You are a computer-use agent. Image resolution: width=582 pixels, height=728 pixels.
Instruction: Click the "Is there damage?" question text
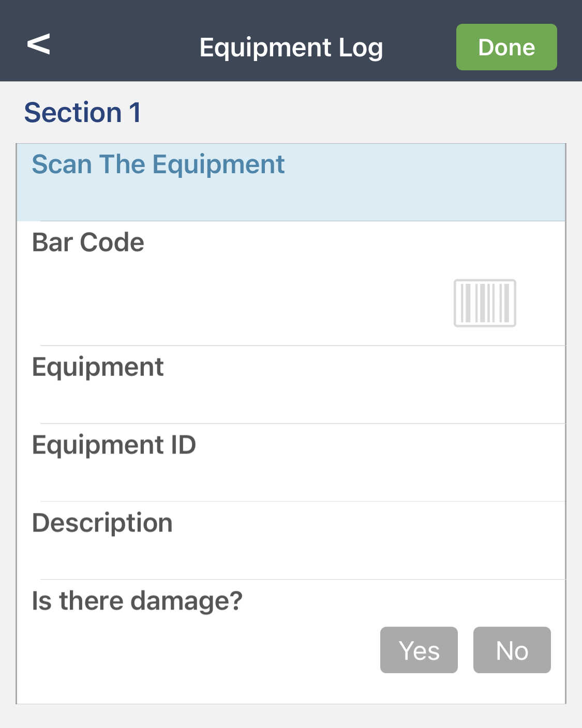tap(137, 601)
